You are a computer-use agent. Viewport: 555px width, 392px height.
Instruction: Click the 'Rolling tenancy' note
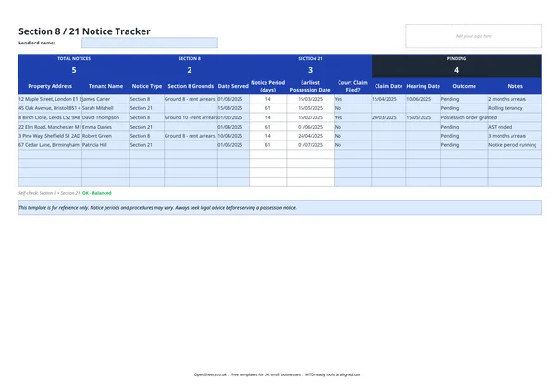tap(515, 108)
